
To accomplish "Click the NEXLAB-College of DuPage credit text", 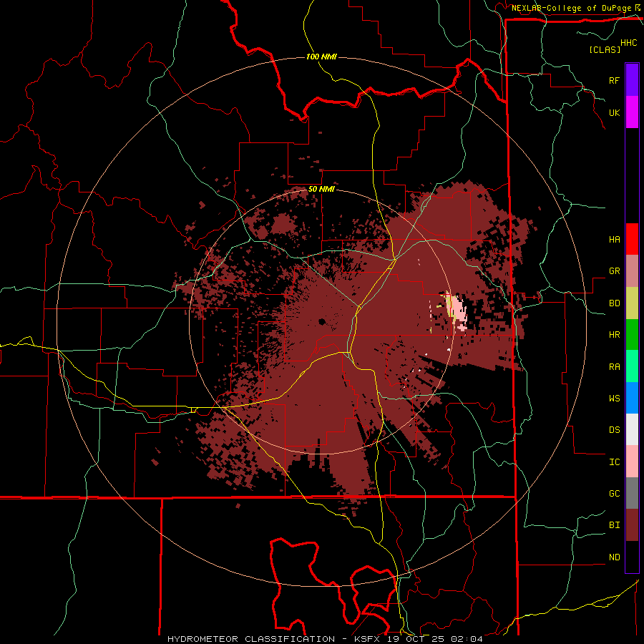I will 571,8.
